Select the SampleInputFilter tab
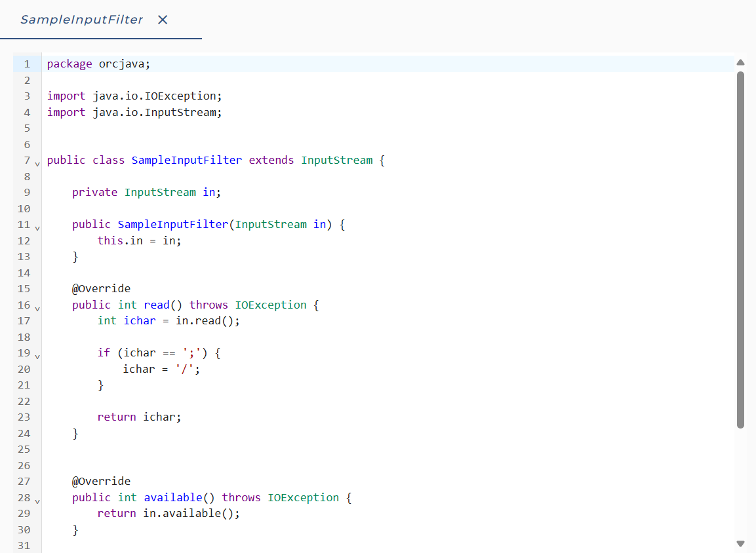 point(81,20)
